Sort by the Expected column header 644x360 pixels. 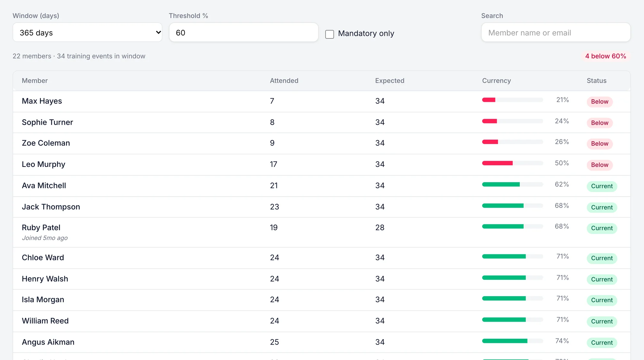click(x=390, y=81)
